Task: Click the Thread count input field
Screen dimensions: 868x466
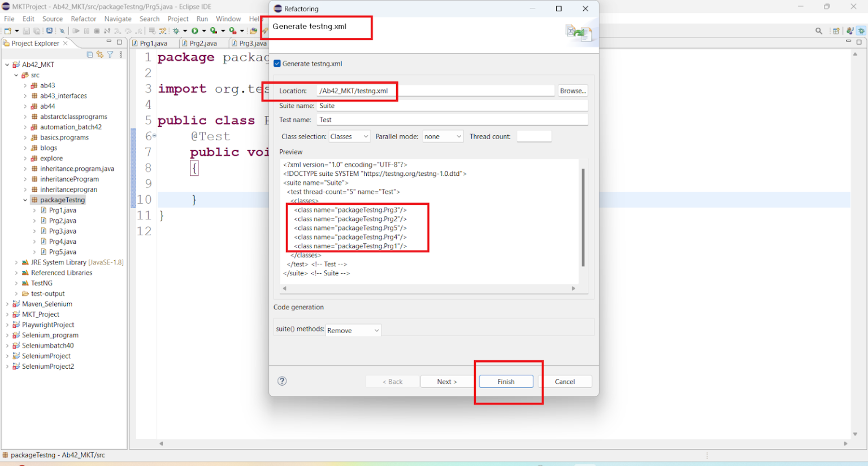Action: (x=533, y=136)
